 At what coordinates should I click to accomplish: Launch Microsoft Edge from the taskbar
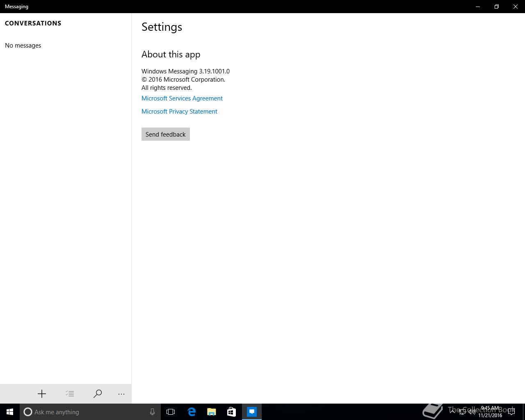(x=191, y=412)
